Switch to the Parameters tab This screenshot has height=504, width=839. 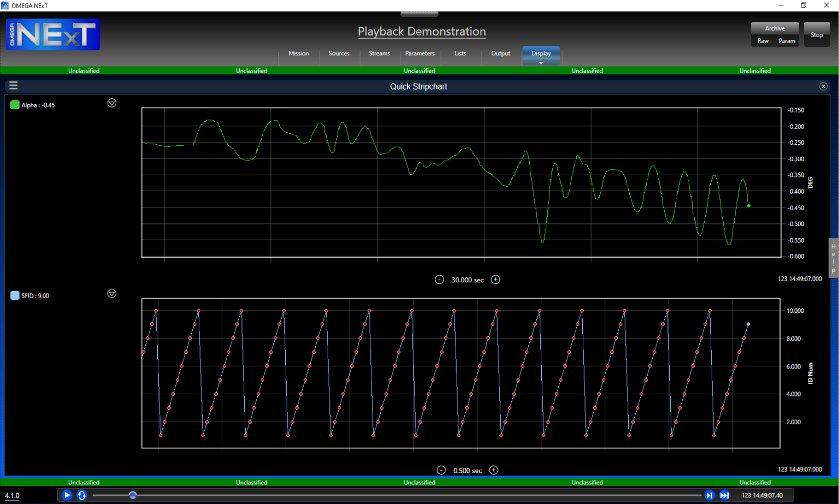coord(419,53)
